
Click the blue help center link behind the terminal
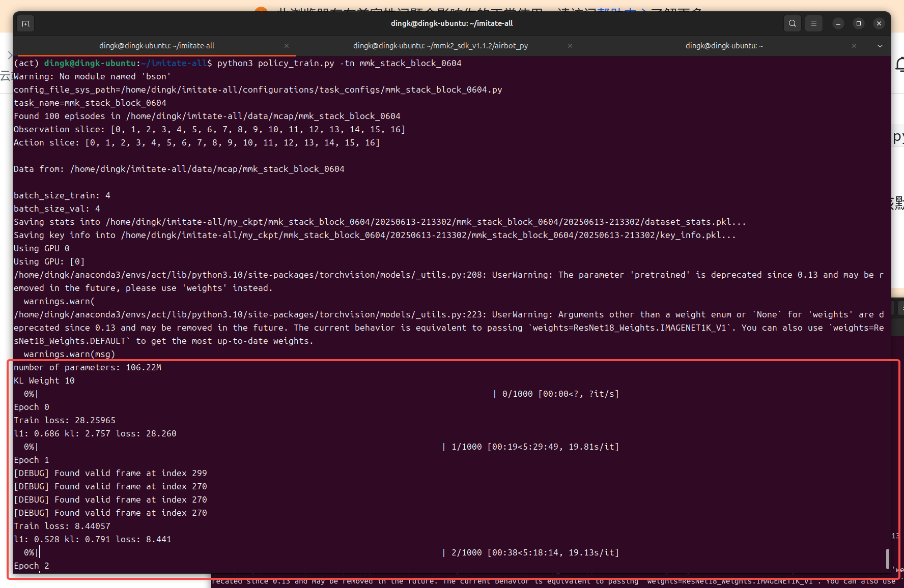[617, 11]
